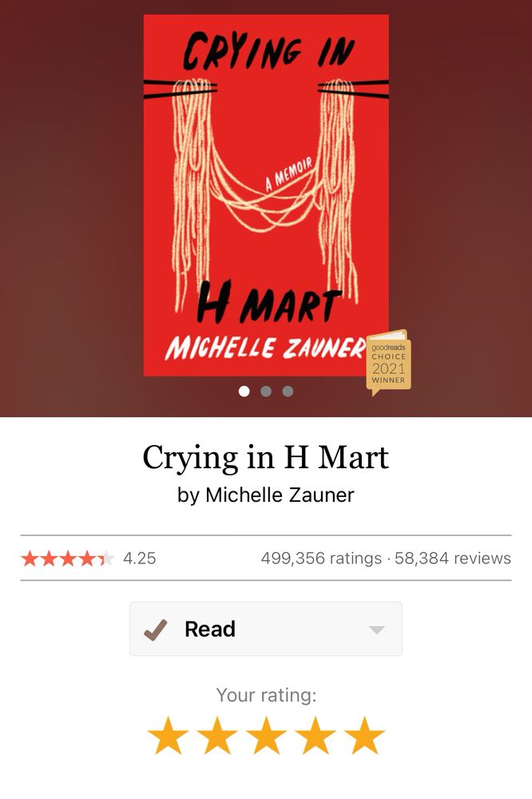Click the 4.25 average rating number
The image size is (532, 799).
[x=139, y=558]
